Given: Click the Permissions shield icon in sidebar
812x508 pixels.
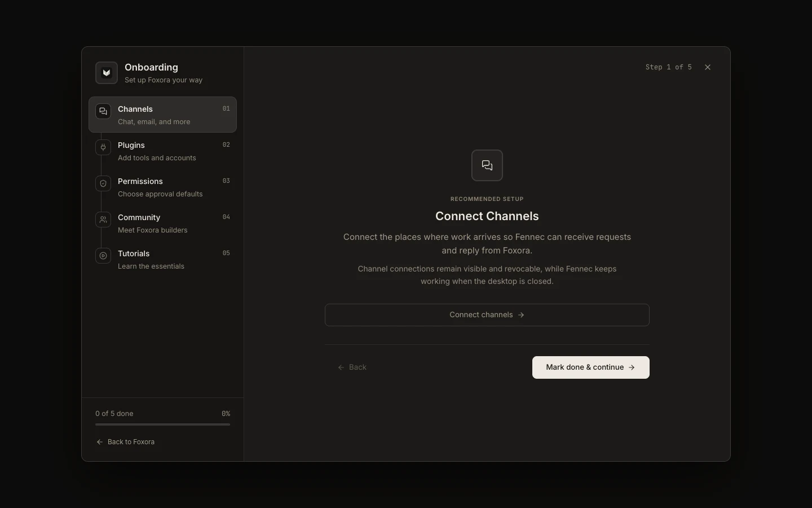Looking at the screenshot, I should (x=103, y=183).
